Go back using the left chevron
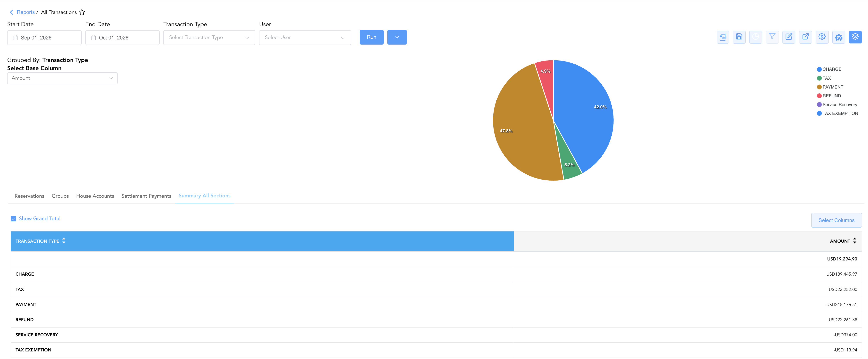This screenshot has height=359, width=868. pyautogui.click(x=11, y=12)
